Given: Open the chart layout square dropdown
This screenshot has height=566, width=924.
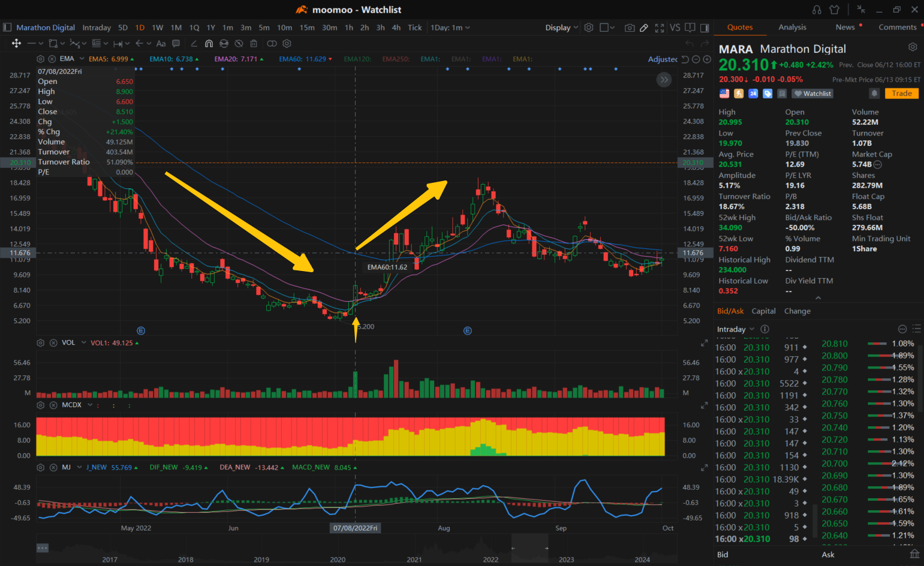Looking at the screenshot, I should click(607, 28).
